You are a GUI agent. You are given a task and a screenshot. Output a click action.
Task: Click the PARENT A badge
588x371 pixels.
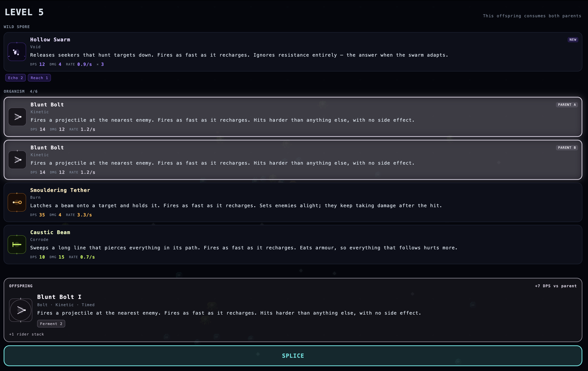pos(567,105)
